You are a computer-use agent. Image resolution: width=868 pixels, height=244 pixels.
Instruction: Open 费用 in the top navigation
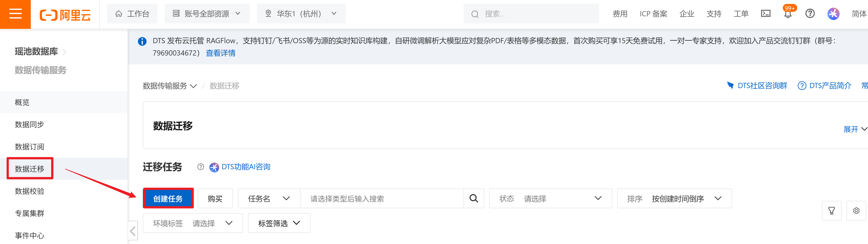[620, 14]
